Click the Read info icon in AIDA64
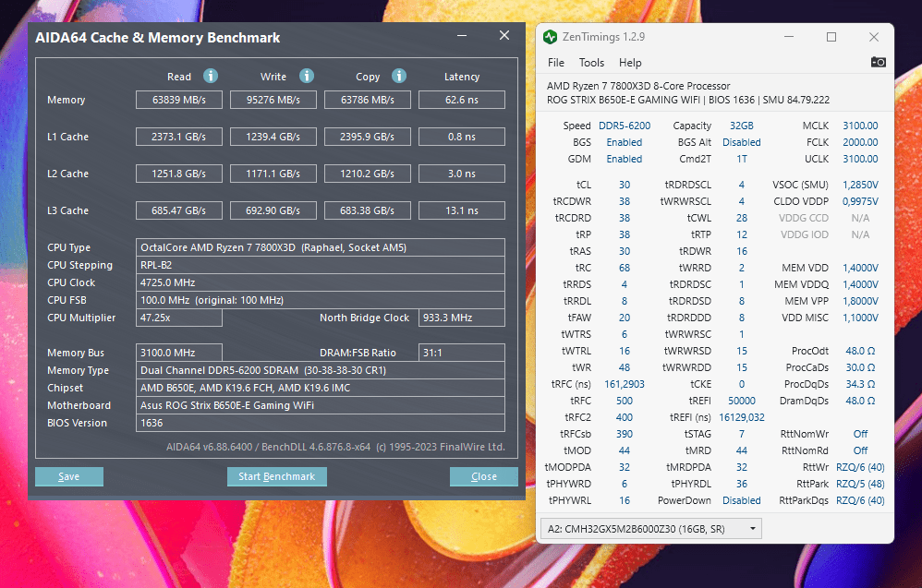This screenshot has width=922, height=588. [211, 76]
